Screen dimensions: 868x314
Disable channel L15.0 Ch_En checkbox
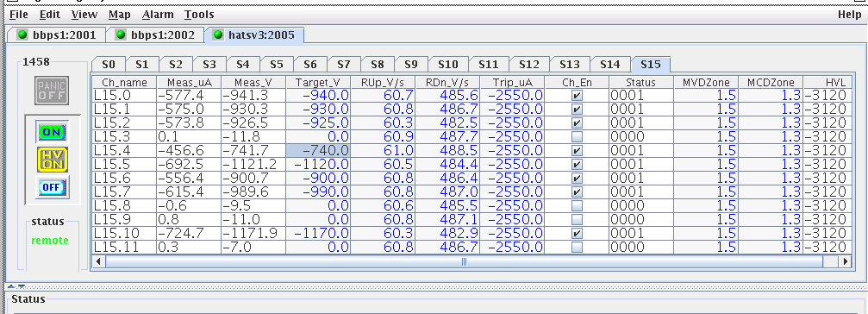(x=577, y=95)
